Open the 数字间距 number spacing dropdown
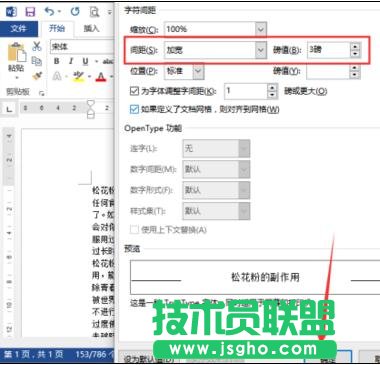This screenshot has height=365, width=380. tap(216, 169)
